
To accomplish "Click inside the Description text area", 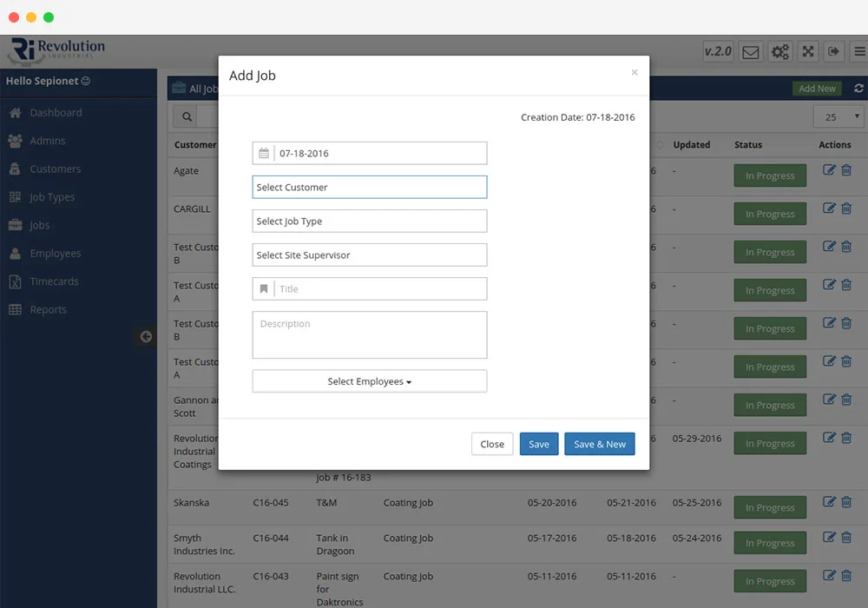I will [369, 334].
